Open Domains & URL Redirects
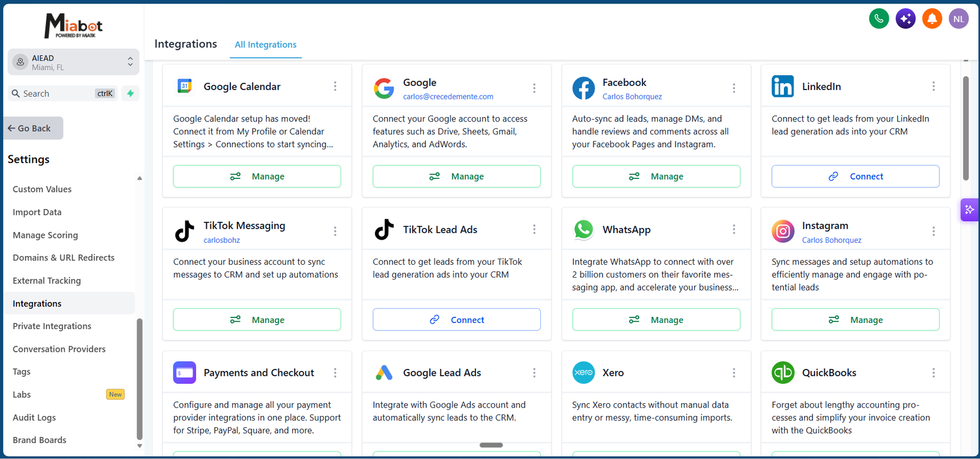 pyautogui.click(x=64, y=258)
